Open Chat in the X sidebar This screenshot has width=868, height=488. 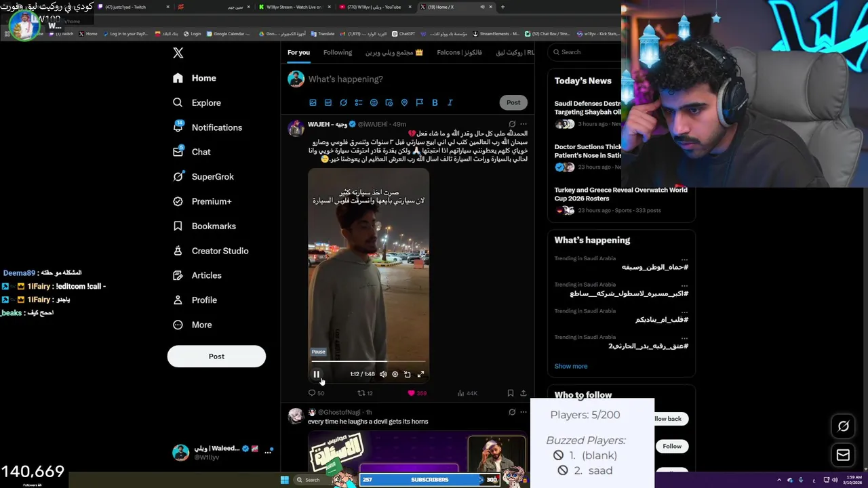pos(191,152)
